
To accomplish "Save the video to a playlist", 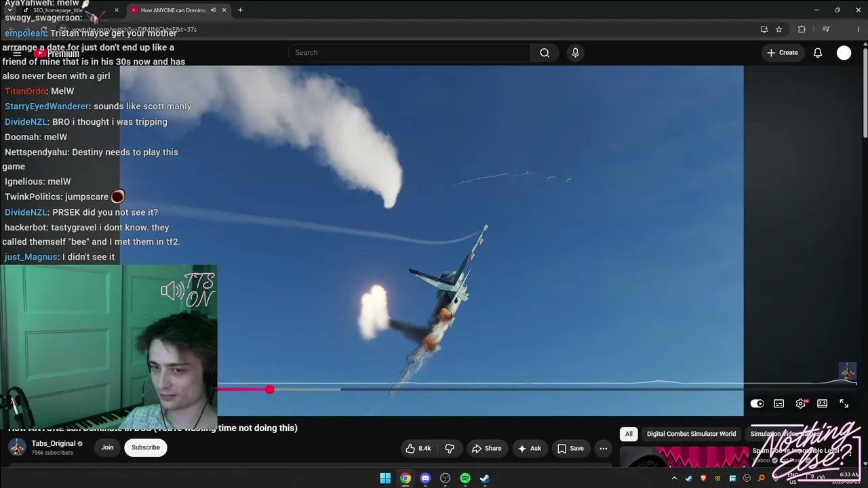I will click(x=570, y=448).
